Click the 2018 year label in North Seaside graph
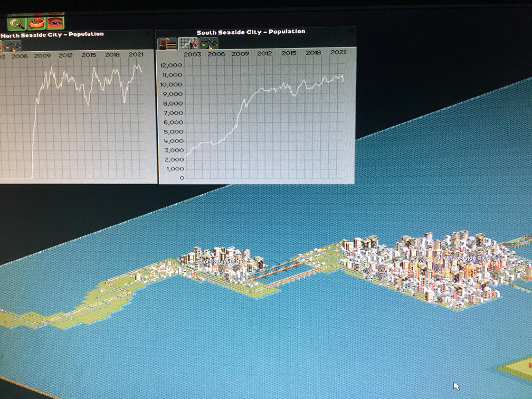The width and height of the screenshot is (532, 399). pyautogui.click(x=112, y=55)
